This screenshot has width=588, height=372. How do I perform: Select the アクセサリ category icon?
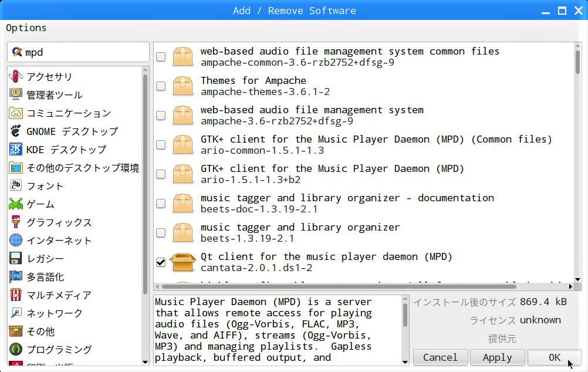(16, 76)
